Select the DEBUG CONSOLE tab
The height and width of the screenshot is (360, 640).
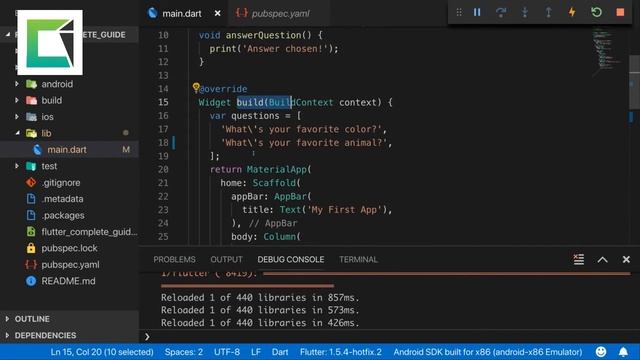point(291,260)
